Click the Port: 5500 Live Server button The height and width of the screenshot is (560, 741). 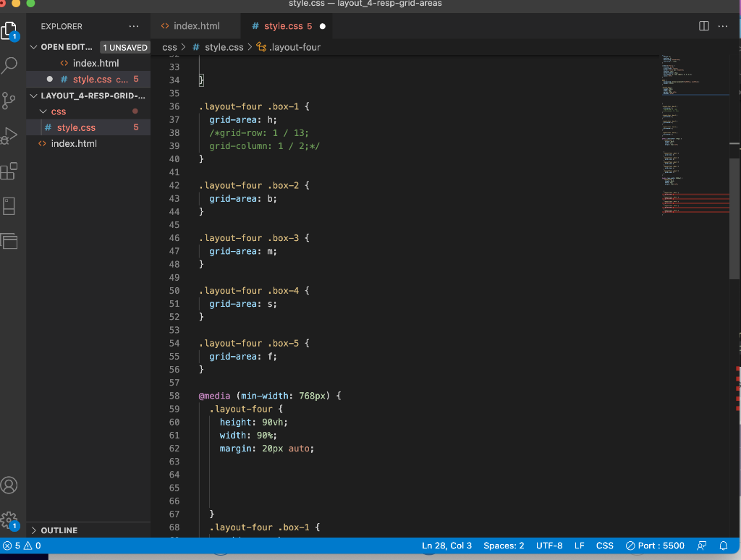click(655, 546)
